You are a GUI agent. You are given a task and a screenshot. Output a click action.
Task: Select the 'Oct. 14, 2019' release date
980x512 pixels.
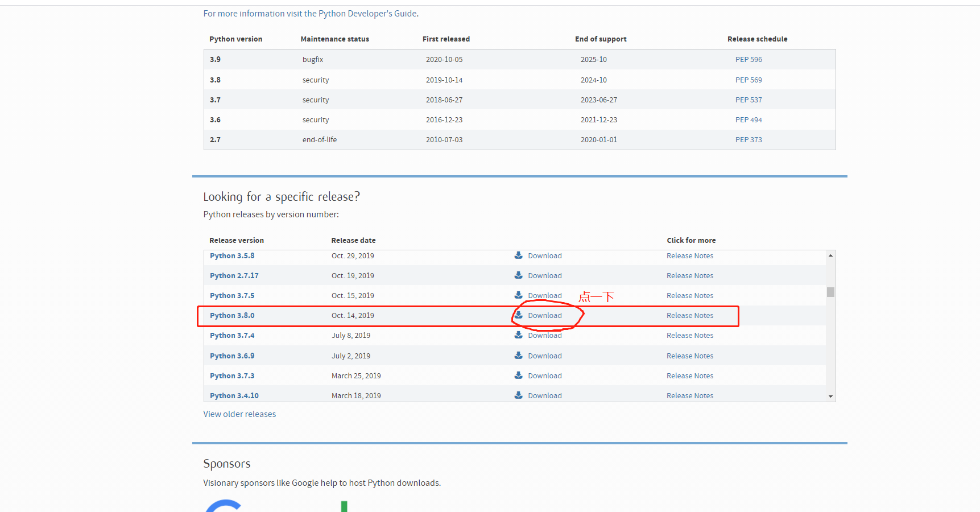coord(353,315)
